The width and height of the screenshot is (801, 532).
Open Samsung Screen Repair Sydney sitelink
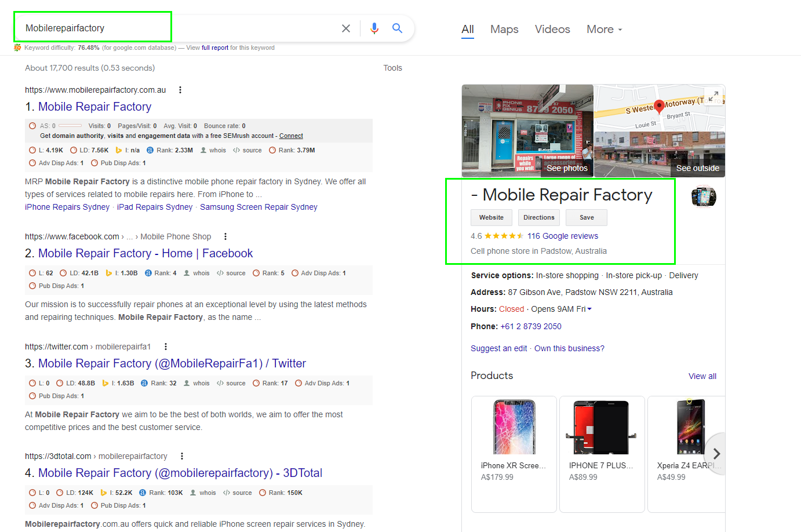258,207
